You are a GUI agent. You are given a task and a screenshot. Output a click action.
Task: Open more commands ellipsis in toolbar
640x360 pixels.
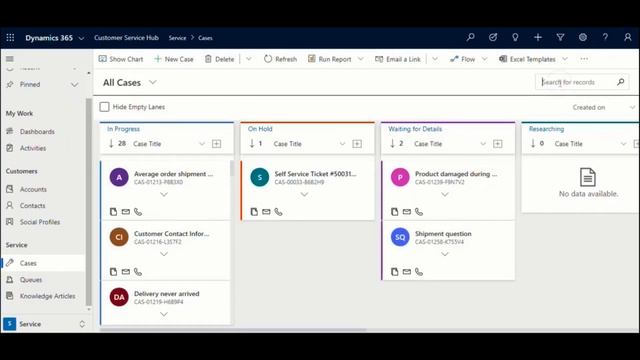tap(584, 59)
